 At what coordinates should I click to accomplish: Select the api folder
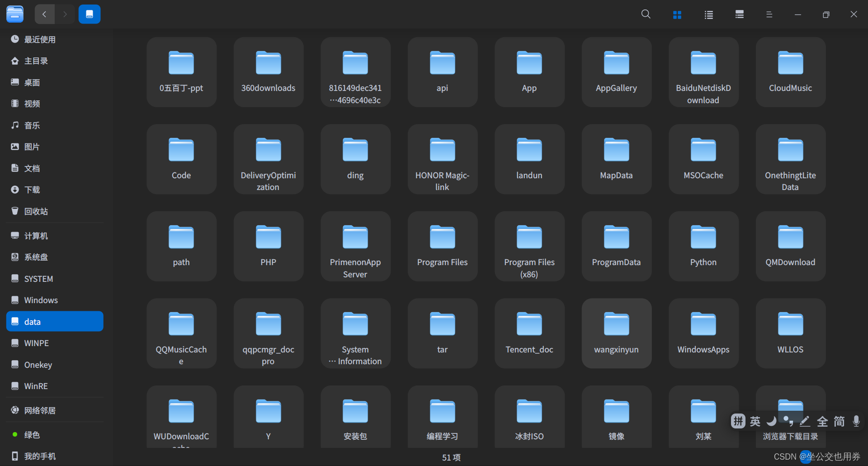click(x=443, y=72)
